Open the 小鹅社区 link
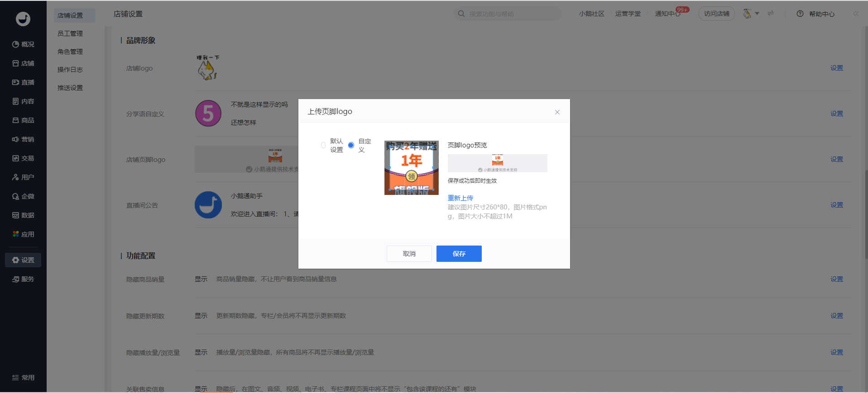 [x=591, y=14]
